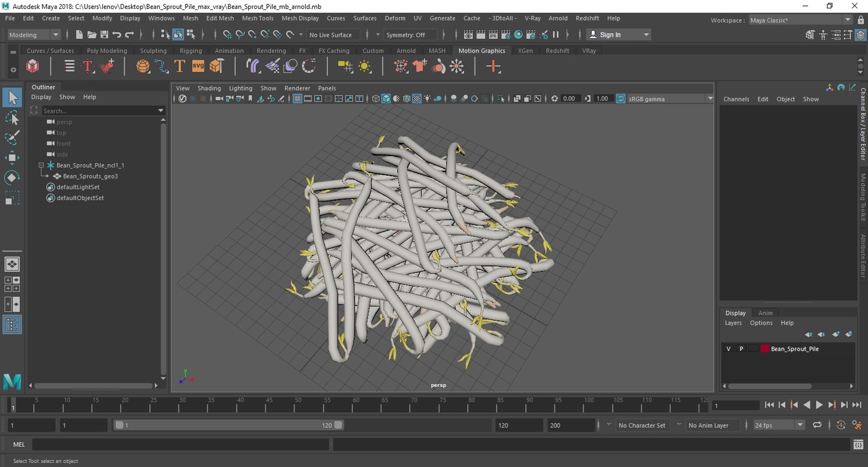Image resolution: width=868 pixels, height=467 pixels.
Task: Open the 24 fps frame rate dropdown
Action: (x=779, y=425)
